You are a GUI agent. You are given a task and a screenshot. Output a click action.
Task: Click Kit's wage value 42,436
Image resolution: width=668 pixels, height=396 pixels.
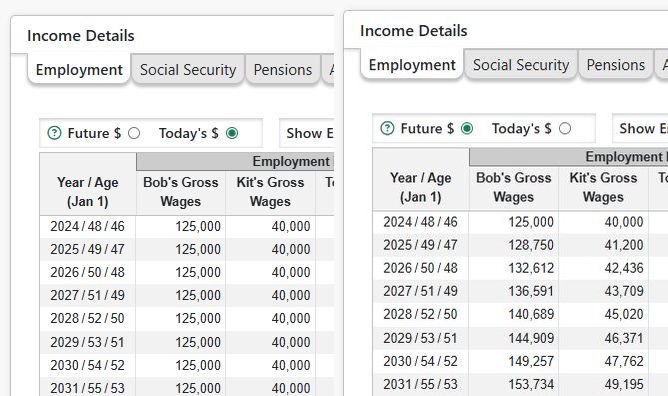(x=624, y=268)
